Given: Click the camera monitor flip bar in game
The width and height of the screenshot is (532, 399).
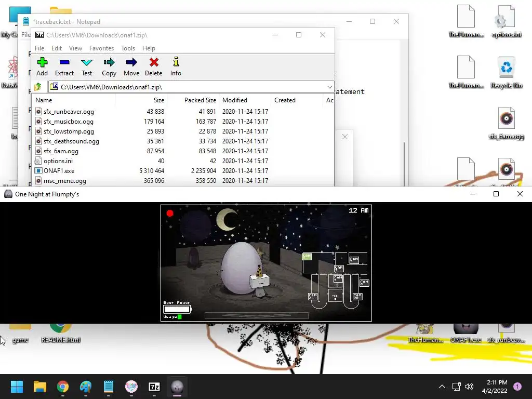Looking at the screenshot, I should point(257,315).
